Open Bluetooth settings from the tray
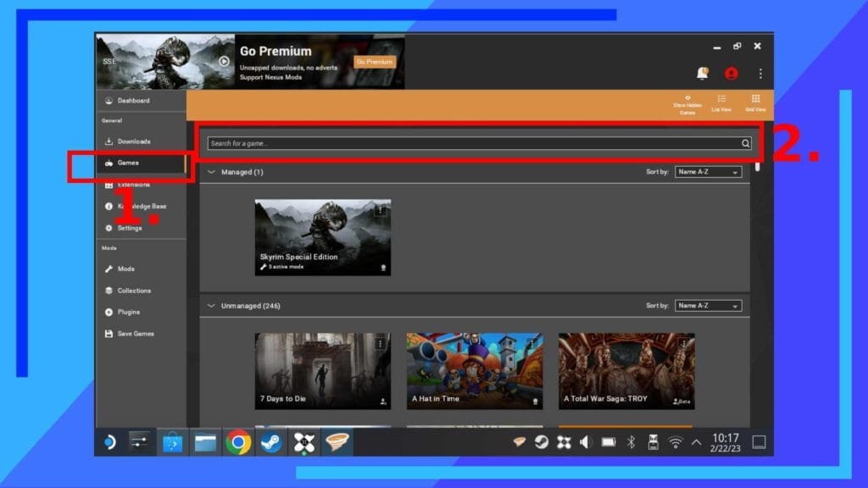 click(x=631, y=442)
